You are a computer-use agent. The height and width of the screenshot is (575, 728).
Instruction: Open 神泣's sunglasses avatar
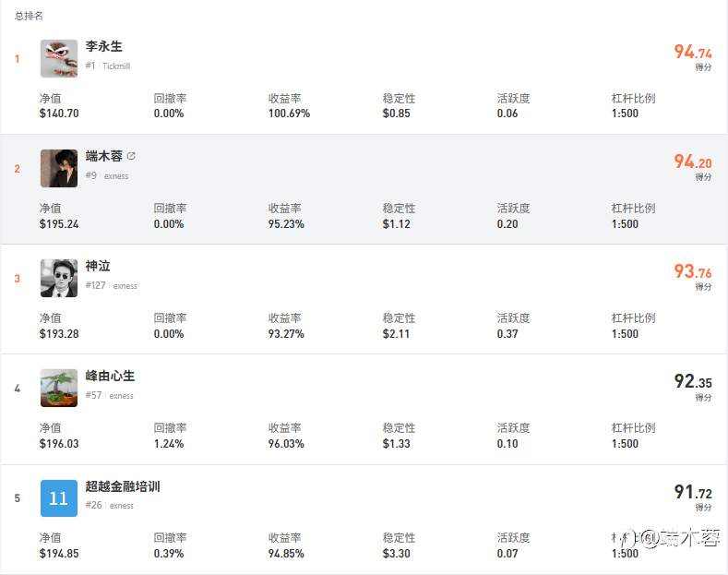(58, 278)
